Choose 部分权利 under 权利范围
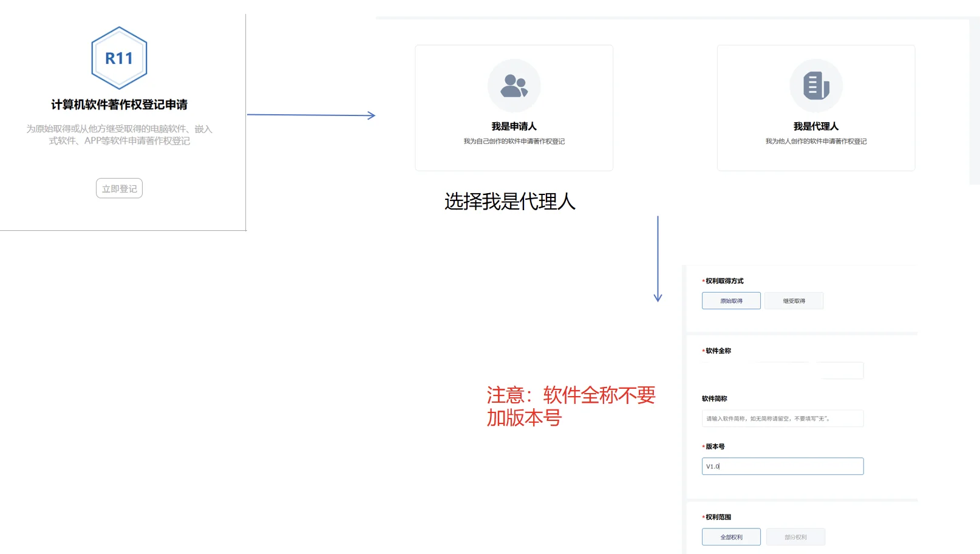Image resolution: width=980 pixels, height=554 pixels. [x=795, y=536]
